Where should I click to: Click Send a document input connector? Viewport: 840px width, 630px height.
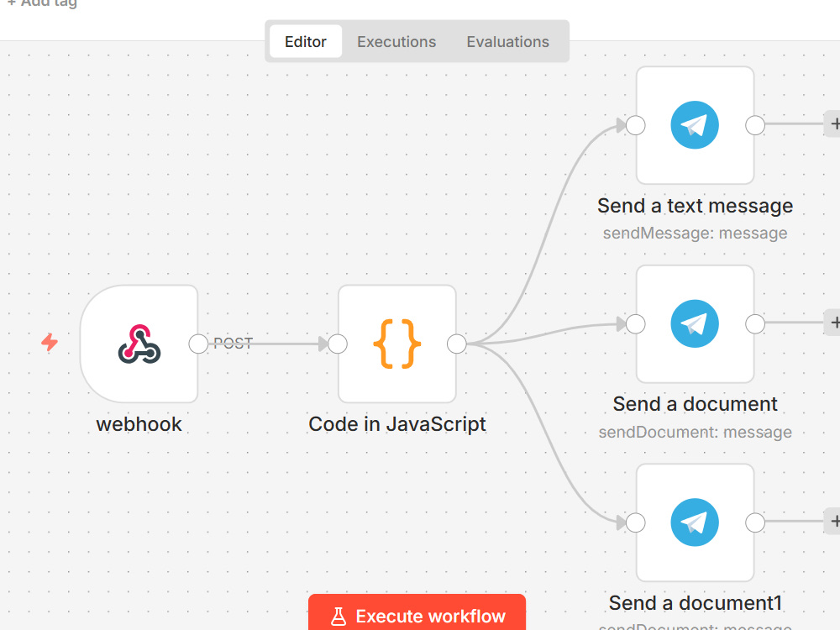point(635,324)
